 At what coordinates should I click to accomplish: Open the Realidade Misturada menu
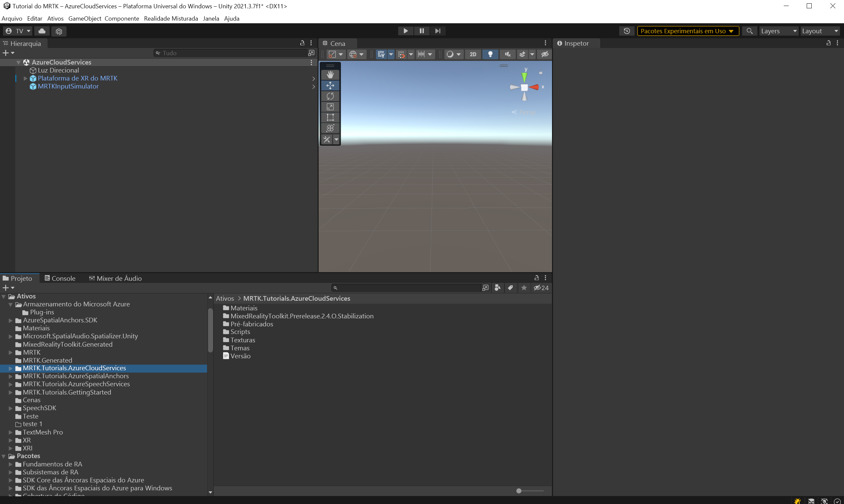point(171,18)
